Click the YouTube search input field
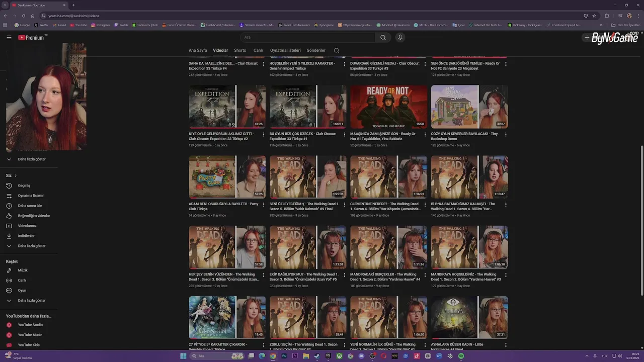644x362 pixels. [307, 37]
